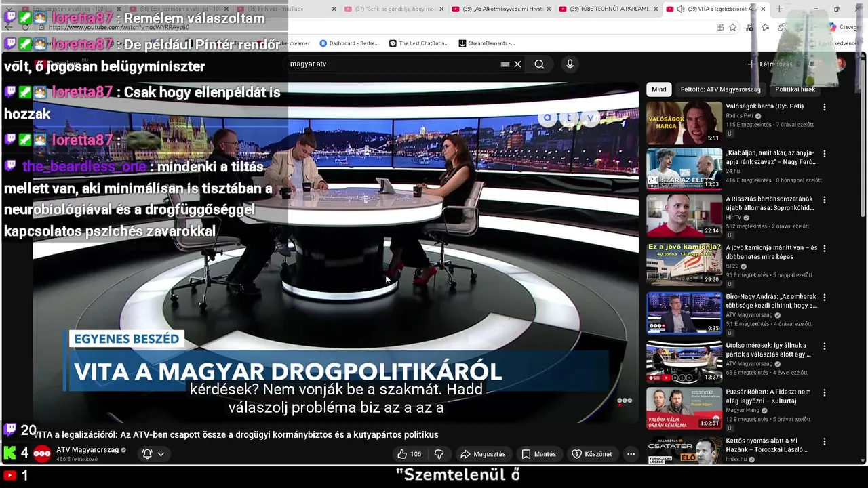The height and width of the screenshot is (488, 868).
Task: Click the Létrehozás create button
Action: point(770,64)
